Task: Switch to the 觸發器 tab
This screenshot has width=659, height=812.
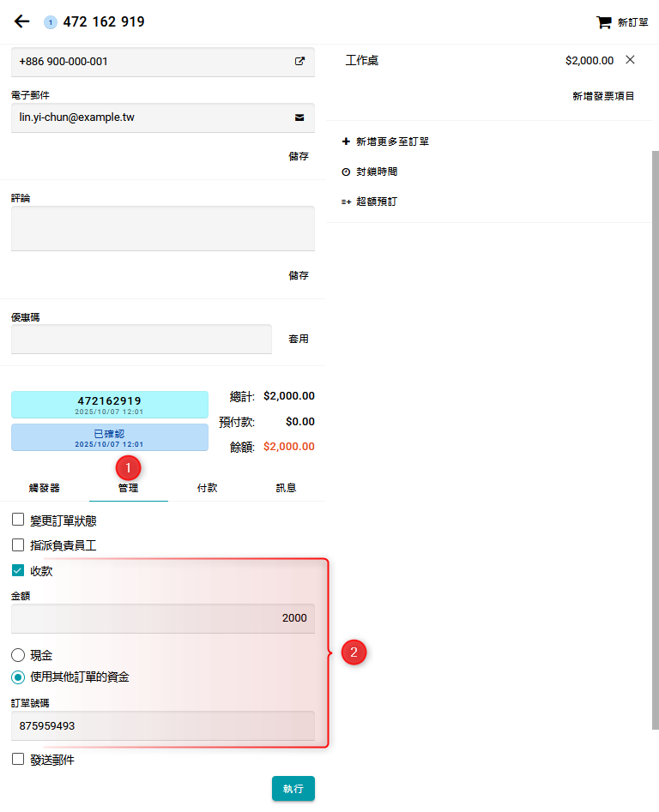Action: (45, 488)
